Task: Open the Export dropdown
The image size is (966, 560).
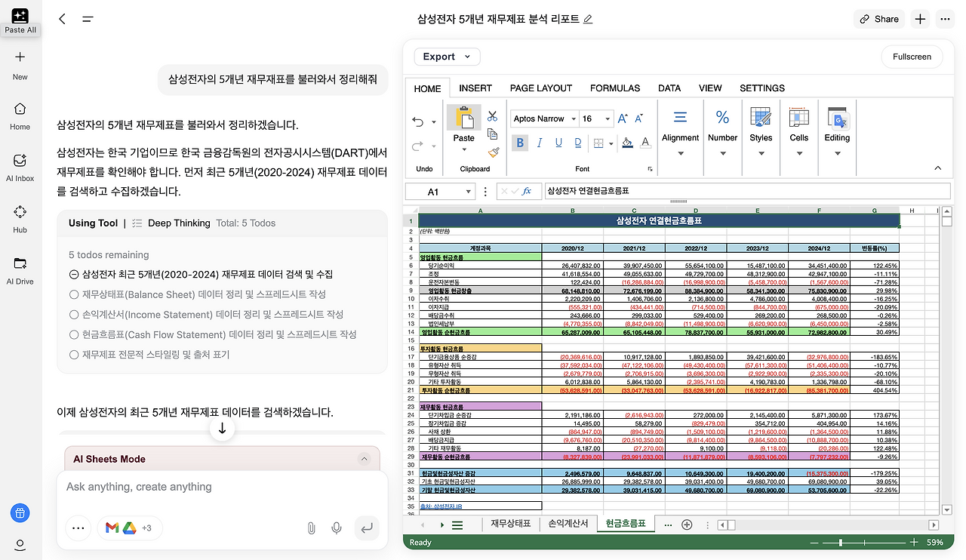Action: point(447,57)
